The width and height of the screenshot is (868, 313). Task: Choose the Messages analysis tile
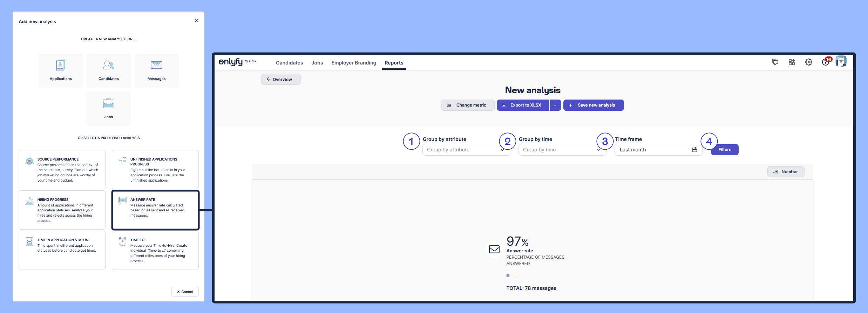click(156, 70)
